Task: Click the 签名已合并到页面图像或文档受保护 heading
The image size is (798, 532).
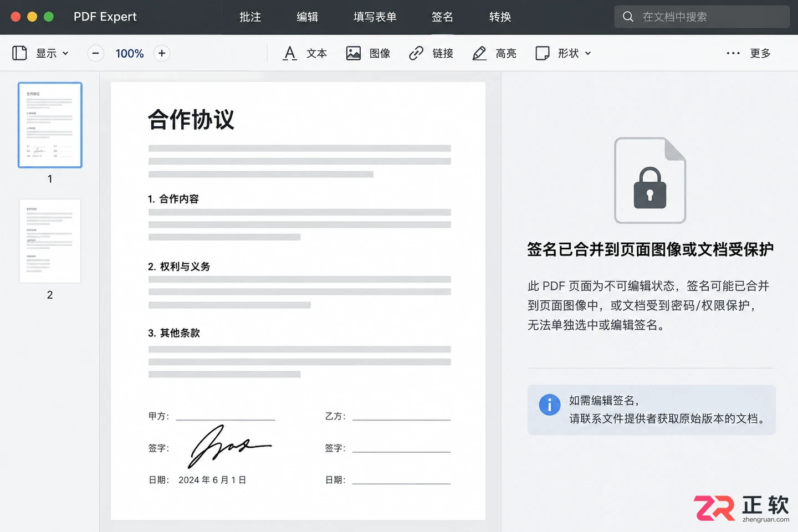Action: 650,249
